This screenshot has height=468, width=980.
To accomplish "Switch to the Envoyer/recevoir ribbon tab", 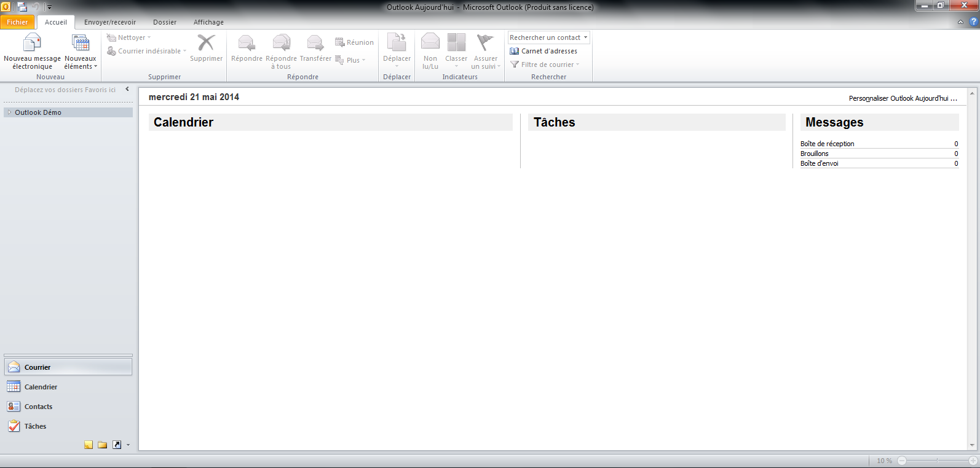I will [x=110, y=22].
